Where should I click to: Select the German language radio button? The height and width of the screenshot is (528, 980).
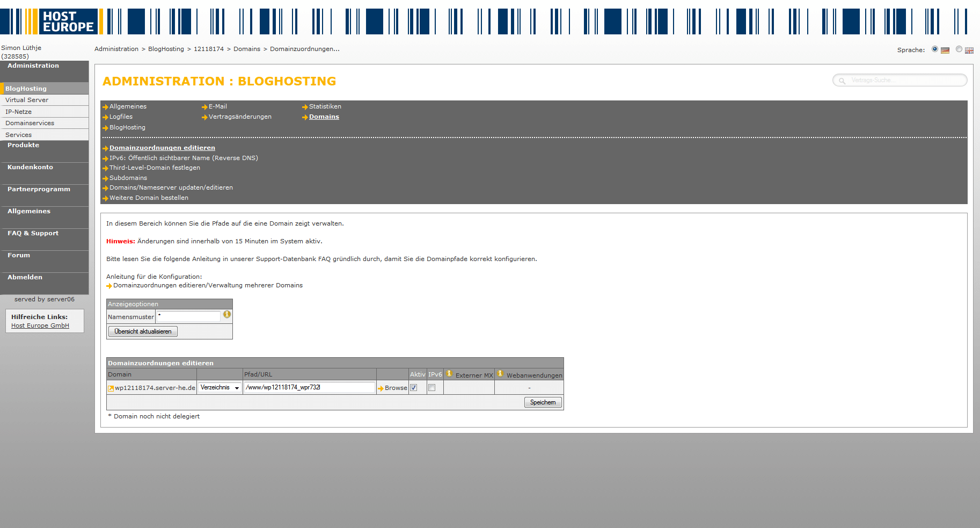click(935, 49)
